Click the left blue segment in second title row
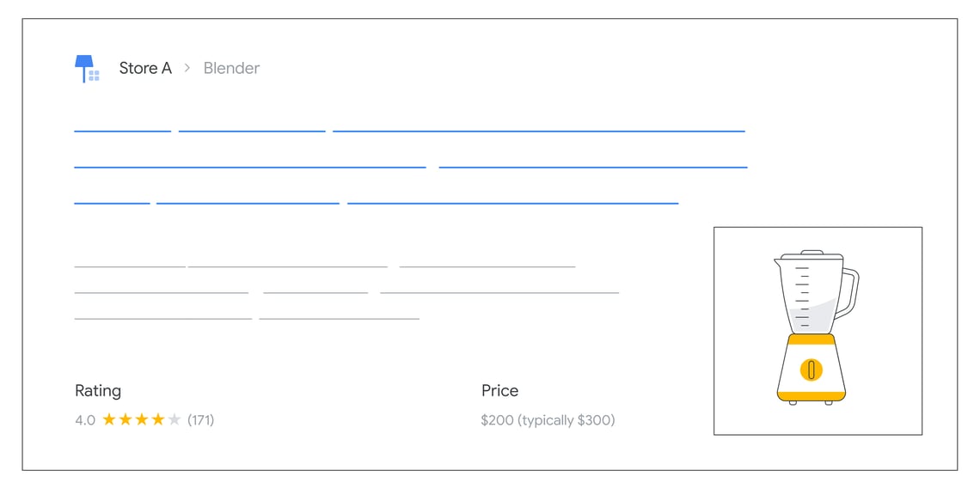980x489 pixels. click(x=250, y=167)
